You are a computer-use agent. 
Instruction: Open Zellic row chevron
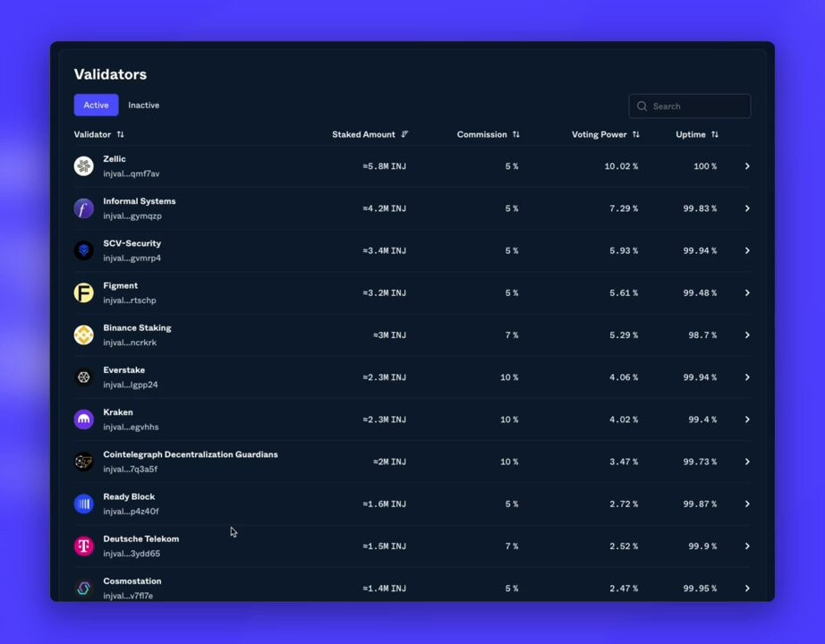(747, 166)
